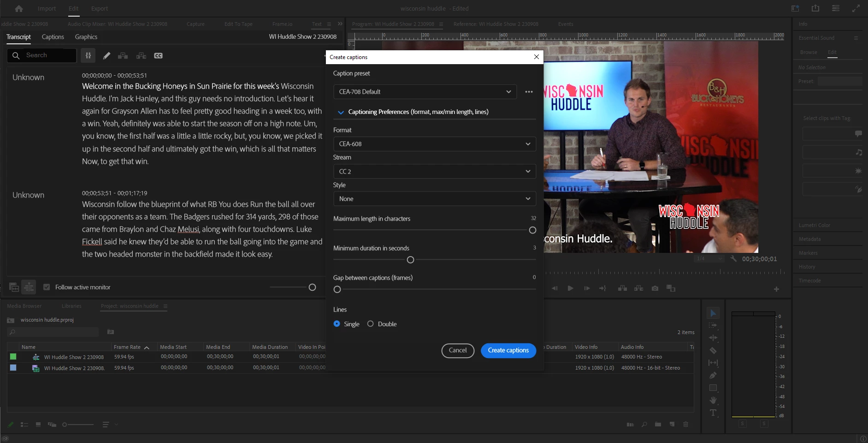Click the New Bin folder icon
The width and height of the screenshot is (868, 443).
658,425
